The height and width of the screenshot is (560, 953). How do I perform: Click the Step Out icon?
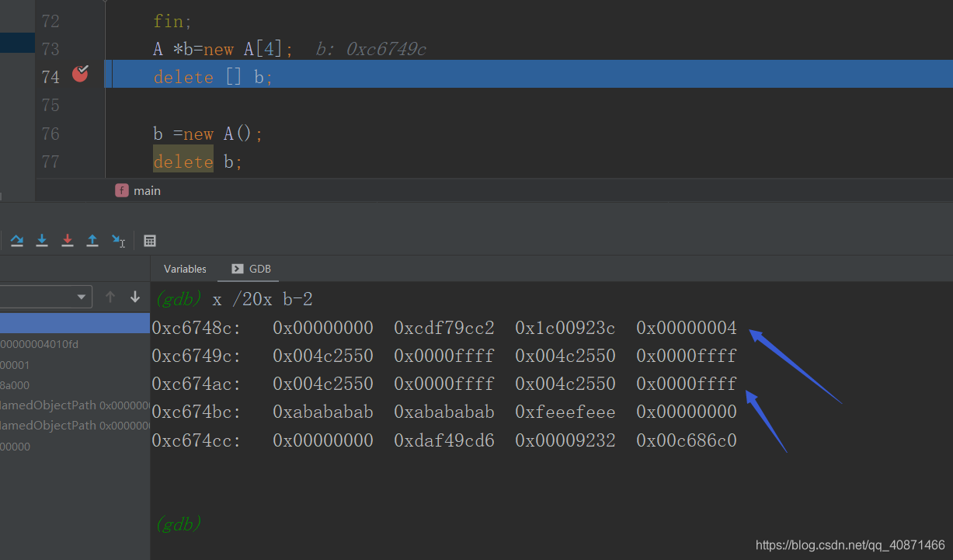pos(92,241)
